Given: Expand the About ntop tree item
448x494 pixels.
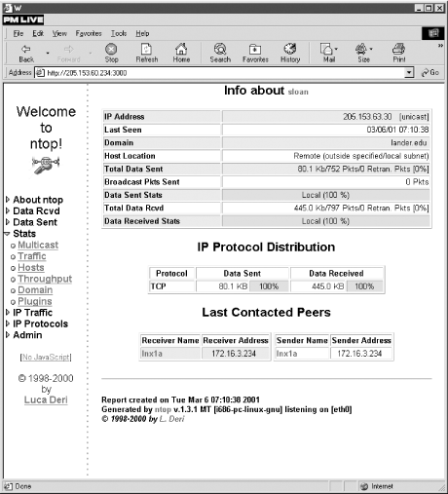Looking at the screenshot, I should coord(8,200).
